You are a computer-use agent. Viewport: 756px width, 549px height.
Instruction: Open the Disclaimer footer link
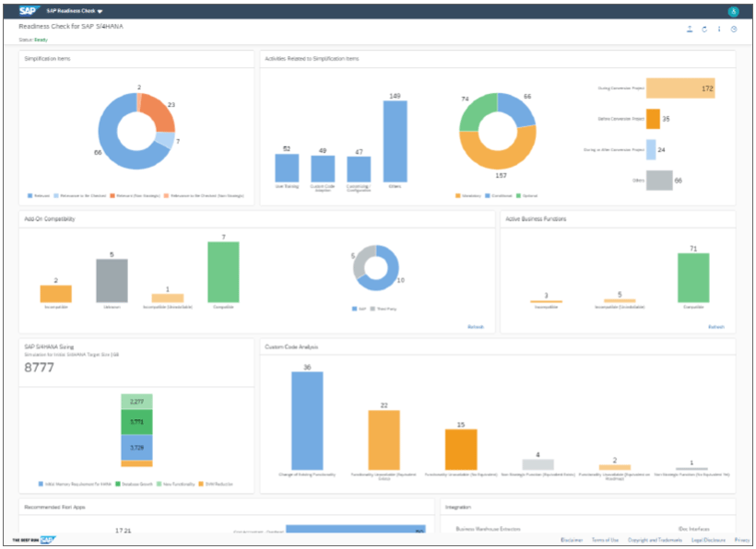click(572, 540)
